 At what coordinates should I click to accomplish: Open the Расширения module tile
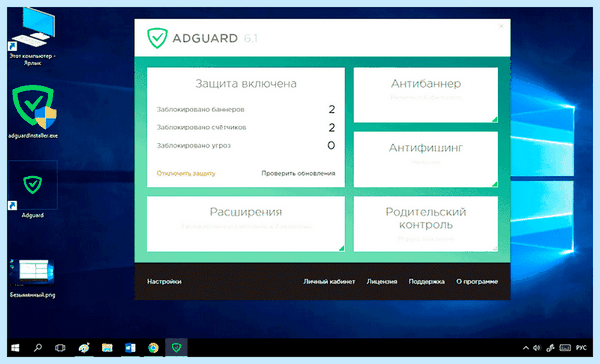point(246,224)
